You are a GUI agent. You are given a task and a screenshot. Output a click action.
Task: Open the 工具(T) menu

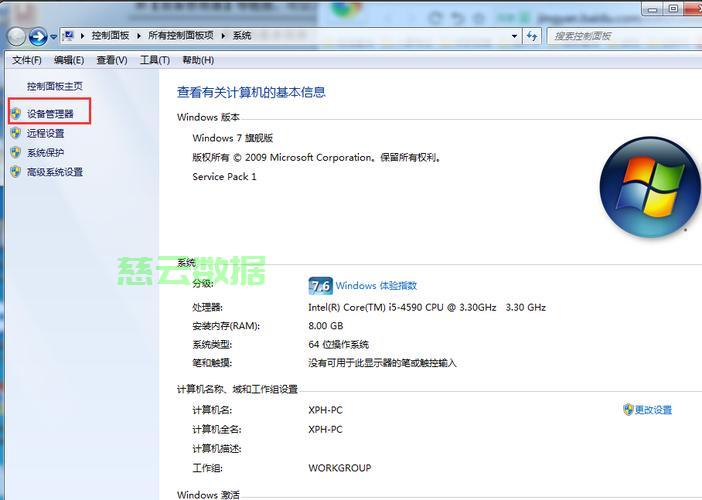155,60
